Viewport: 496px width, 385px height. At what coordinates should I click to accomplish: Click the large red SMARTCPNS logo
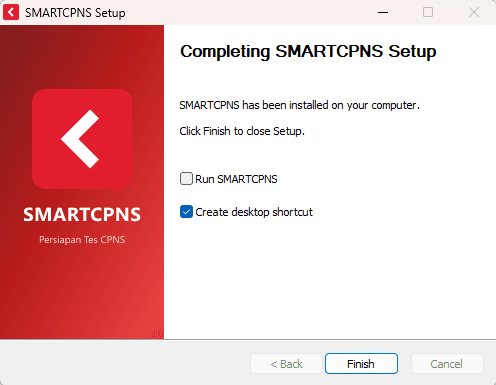82,139
